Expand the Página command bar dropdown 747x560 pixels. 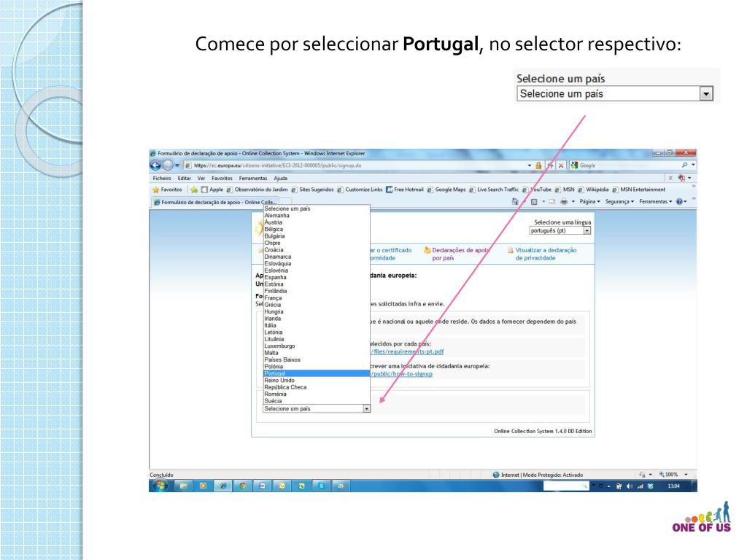tap(589, 201)
